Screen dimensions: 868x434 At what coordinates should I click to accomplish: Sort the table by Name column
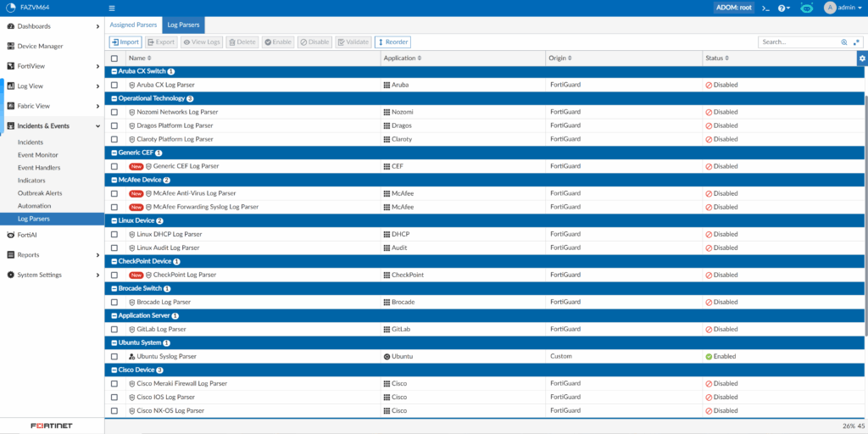point(140,58)
